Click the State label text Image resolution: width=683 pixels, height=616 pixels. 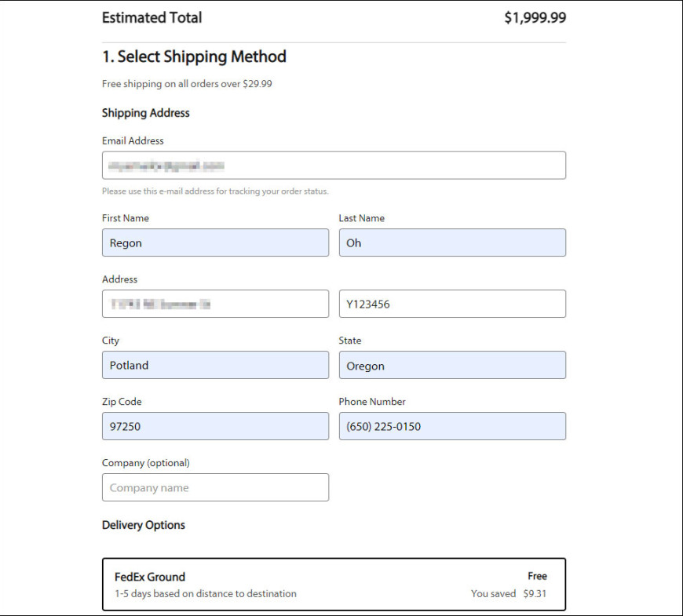click(350, 341)
